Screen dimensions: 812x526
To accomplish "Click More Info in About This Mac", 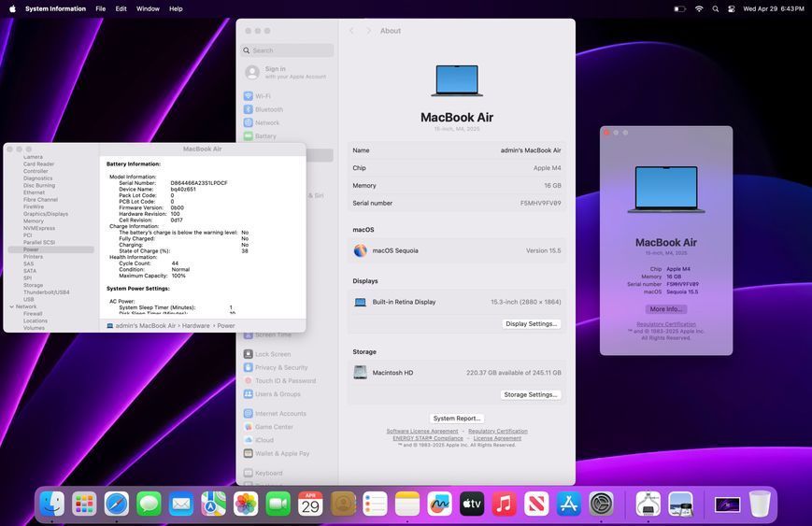I will (x=666, y=309).
